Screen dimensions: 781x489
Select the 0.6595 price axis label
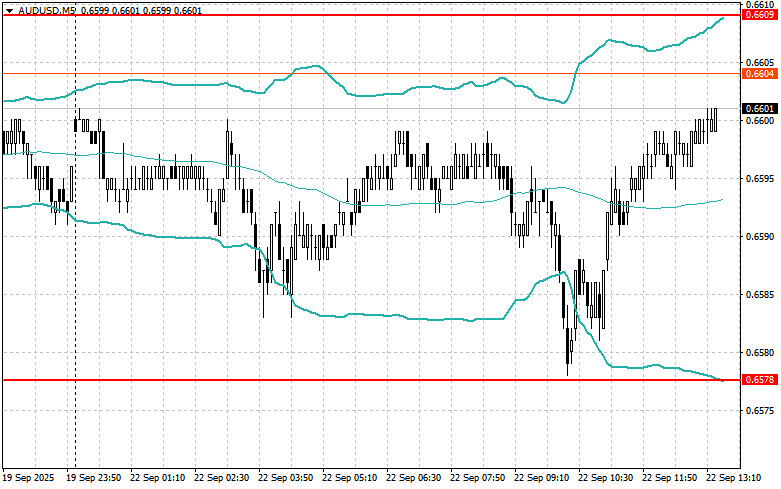(x=760, y=179)
